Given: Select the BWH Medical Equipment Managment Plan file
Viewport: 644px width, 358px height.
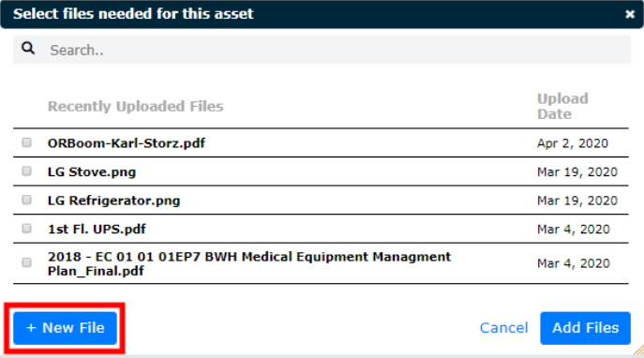Looking at the screenshot, I should point(249,263).
